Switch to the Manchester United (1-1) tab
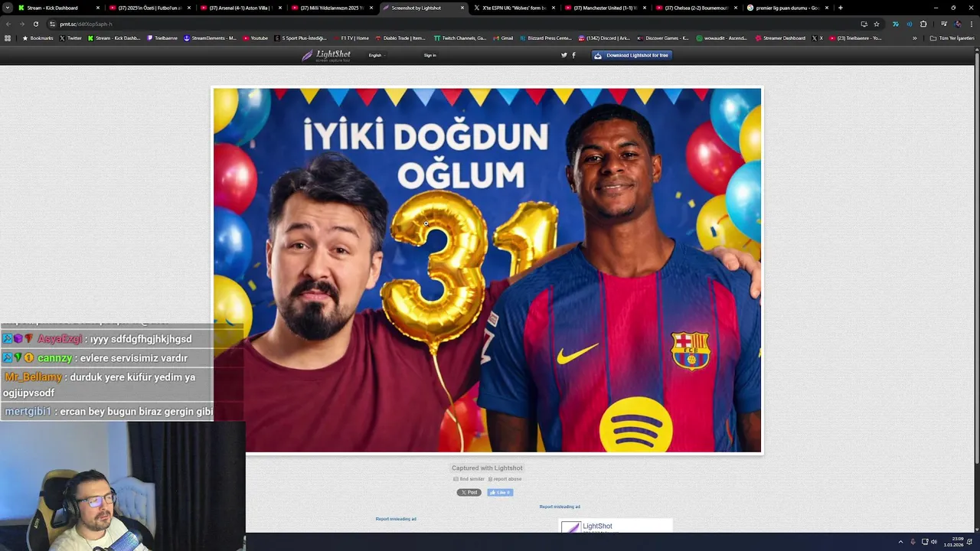Screen dimensions: 980x551 click(605, 8)
